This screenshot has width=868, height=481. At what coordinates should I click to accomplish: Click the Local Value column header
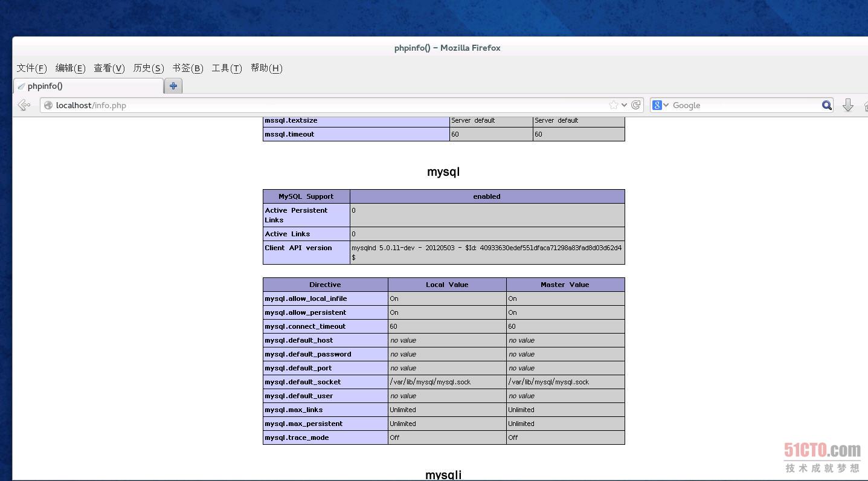pos(447,285)
